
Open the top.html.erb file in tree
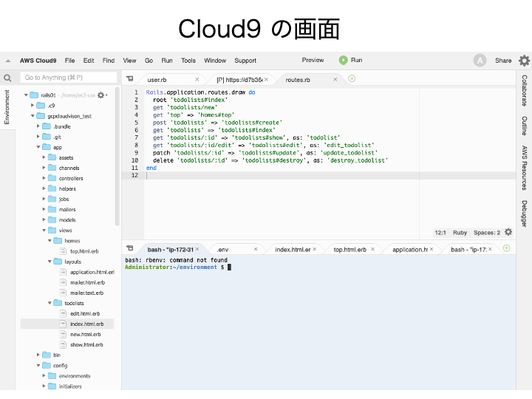[x=84, y=251]
